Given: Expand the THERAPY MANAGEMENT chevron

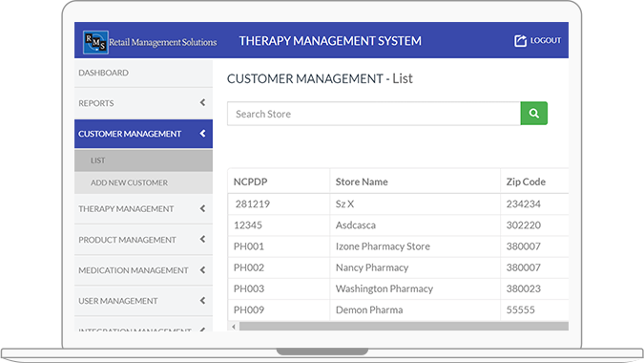Looking at the screenshot, I should coord(202,208).
